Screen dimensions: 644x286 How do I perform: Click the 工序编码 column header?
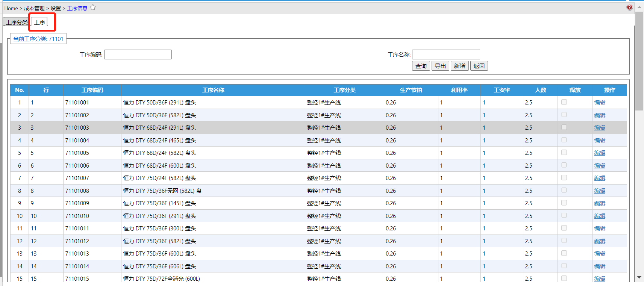[92, 90]
